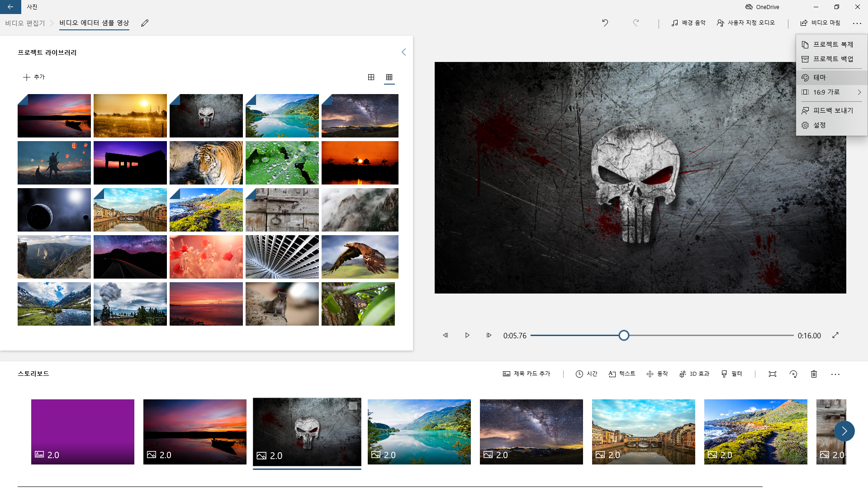The image size is (868, 488).
Task: Click the back arrow button
Action: coord(10,7)
